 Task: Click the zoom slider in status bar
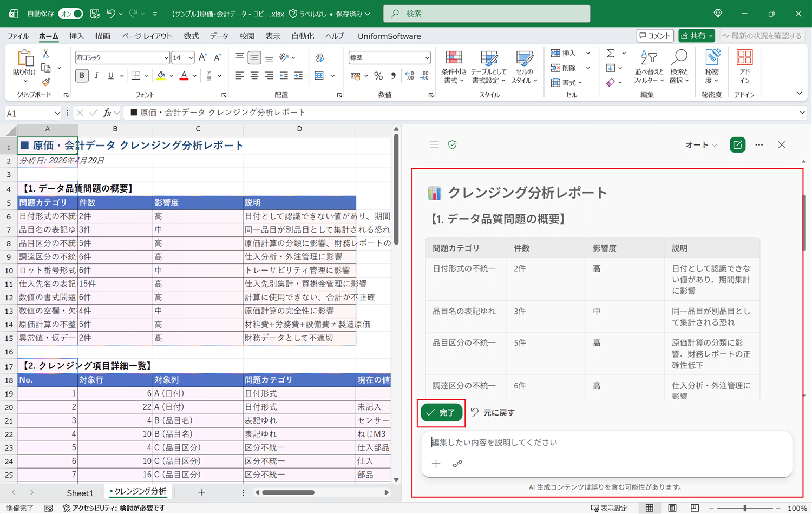pyautogui.click(x=745, y=508)
